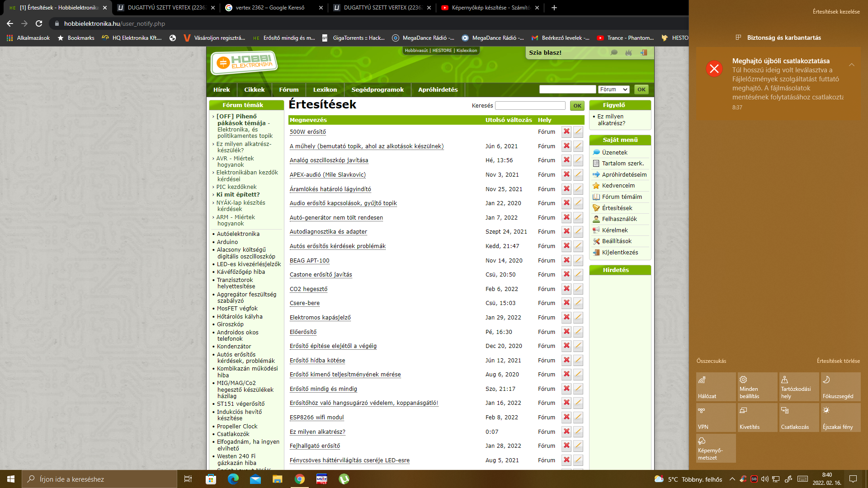Reload the page with browser refresh icon
The image size is (868, 488).
tap(39, 23)
